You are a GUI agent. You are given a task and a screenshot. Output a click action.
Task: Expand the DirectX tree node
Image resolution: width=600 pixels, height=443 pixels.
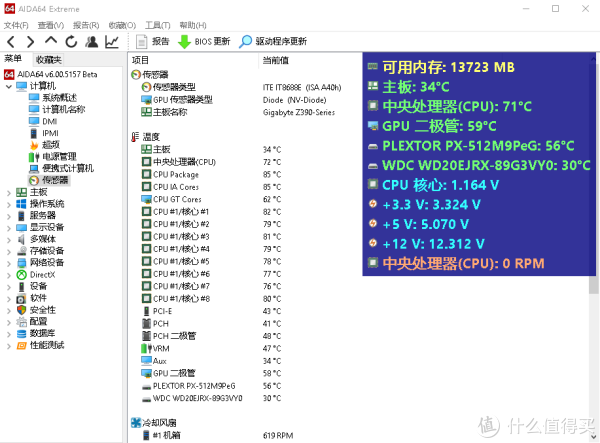8,275
